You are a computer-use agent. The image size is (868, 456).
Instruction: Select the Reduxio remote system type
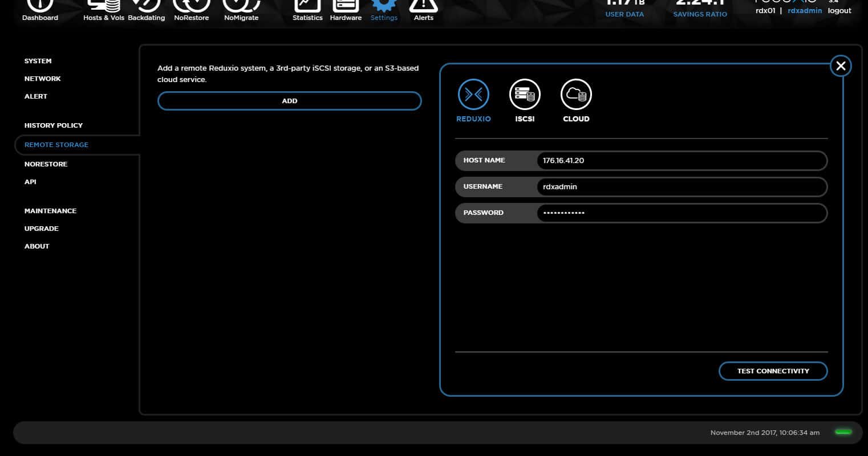473,101
